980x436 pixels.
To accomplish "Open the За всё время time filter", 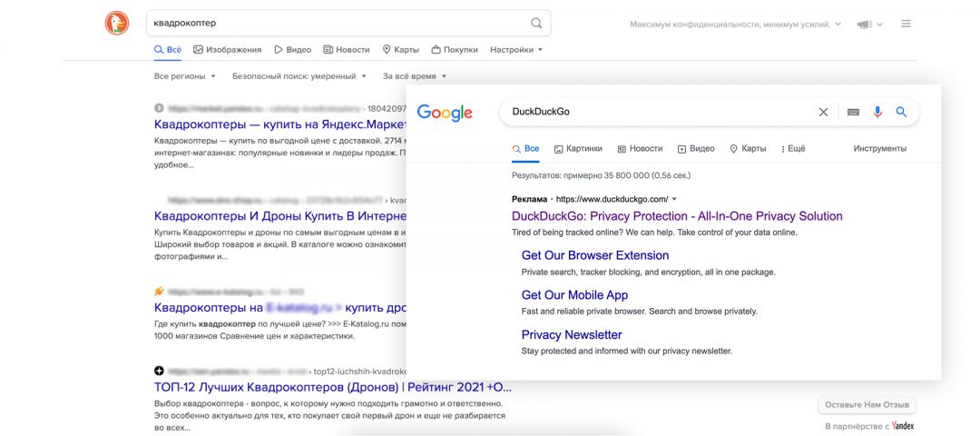I will [415, 76].
